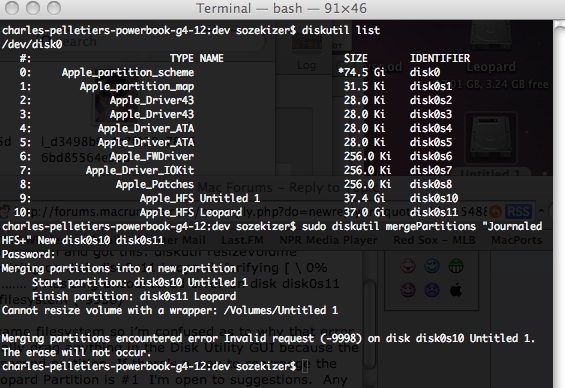The height and width of the screenshot is (388, 565).
Task: Click 'Apple_Driver_IOKit' in row 7
Action: point(140,170)
